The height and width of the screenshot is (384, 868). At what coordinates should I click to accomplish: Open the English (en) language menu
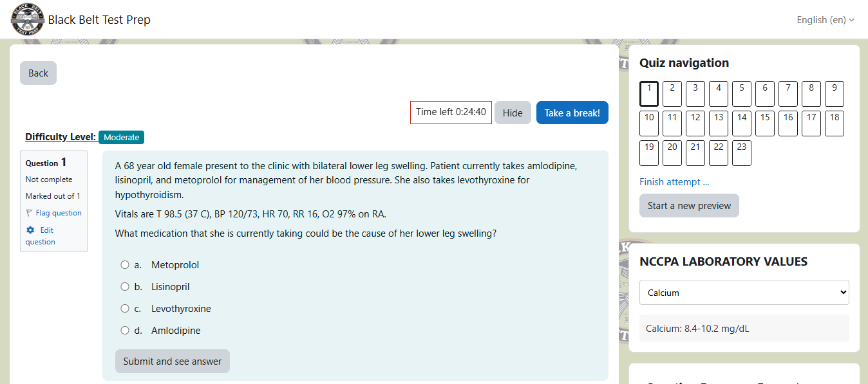pyautogui.click(x=826, y=20)
